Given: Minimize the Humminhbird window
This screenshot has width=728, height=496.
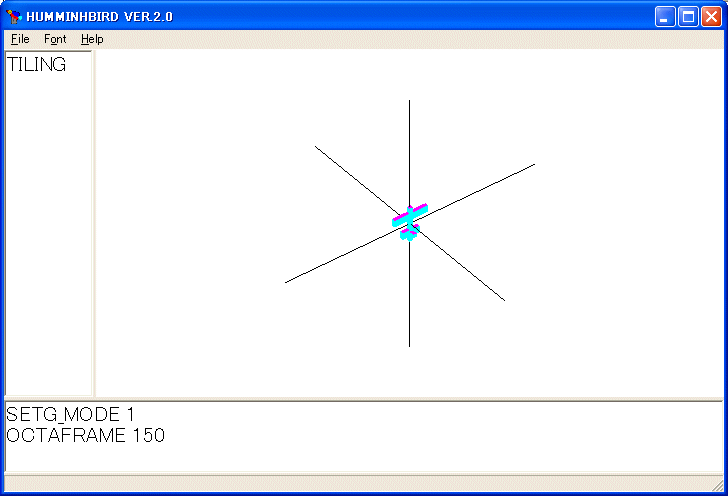Looking at the screenshot, I should pyautogui.click(x=665, y=17).
